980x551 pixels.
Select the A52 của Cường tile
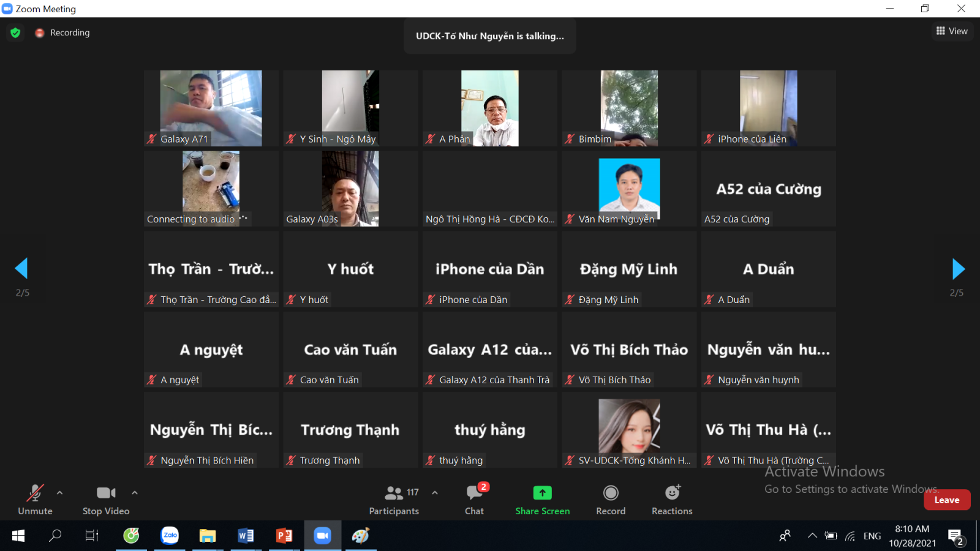coord(768,189)
